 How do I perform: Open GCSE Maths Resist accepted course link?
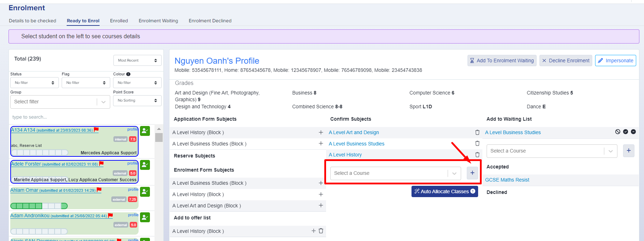(507, 180)
